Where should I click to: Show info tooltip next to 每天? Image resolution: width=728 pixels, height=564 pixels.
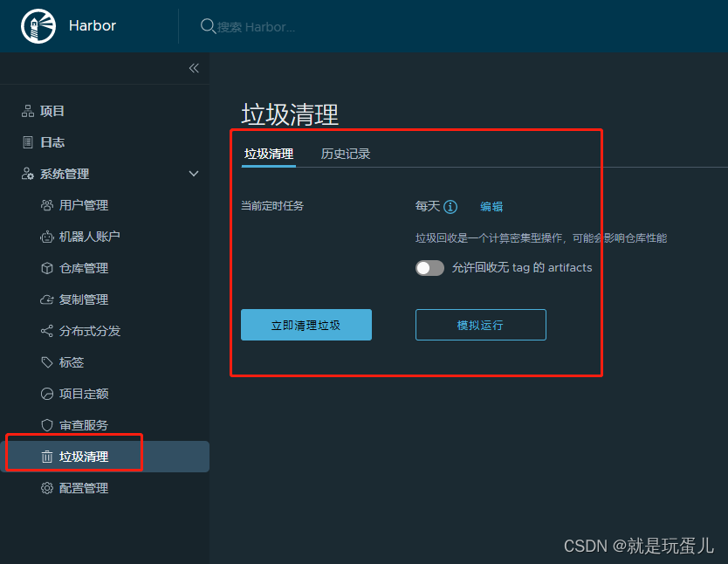450,207
